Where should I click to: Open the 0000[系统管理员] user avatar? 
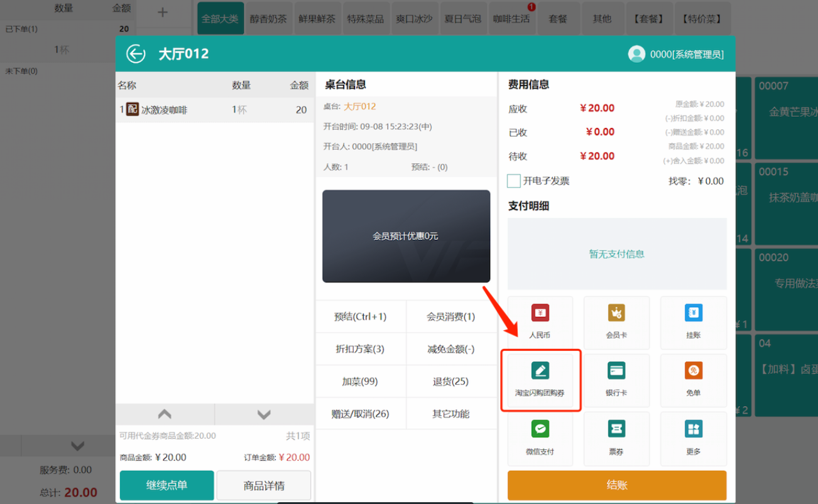[636, 54]
